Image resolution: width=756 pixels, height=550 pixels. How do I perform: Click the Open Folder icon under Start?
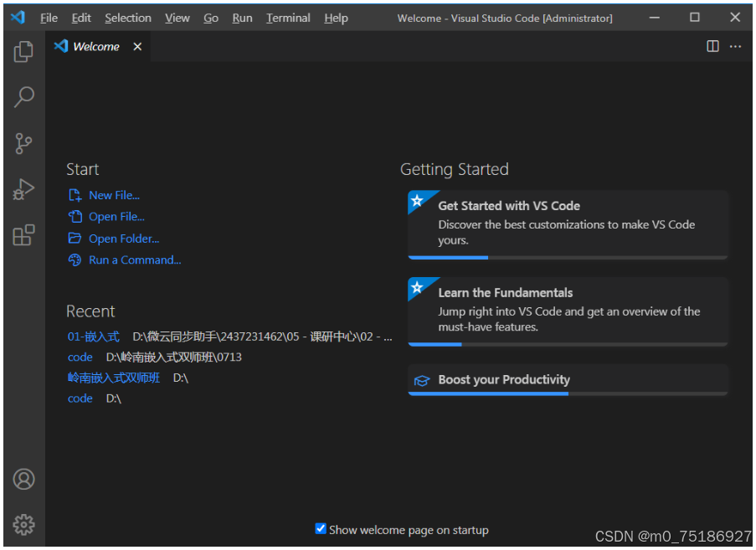(75, 238)
